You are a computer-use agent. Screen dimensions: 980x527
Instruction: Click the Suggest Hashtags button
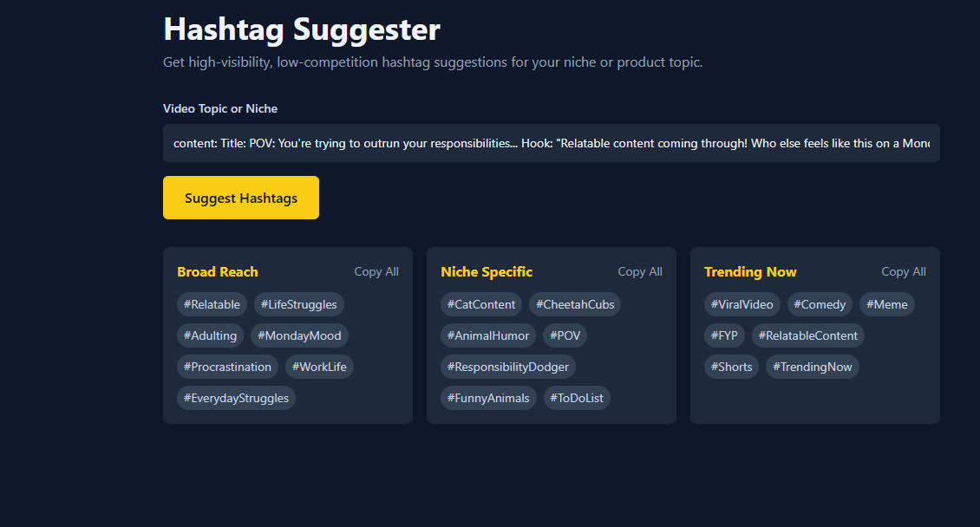[x=241, y=198]
